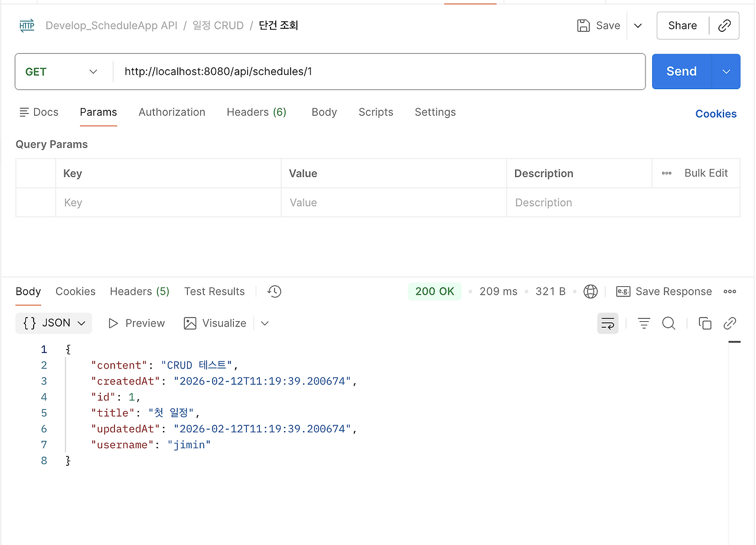The width and height of the screenshot is (756, 545).
Task: Click the "첫 일정" title value
Action: 171,413
